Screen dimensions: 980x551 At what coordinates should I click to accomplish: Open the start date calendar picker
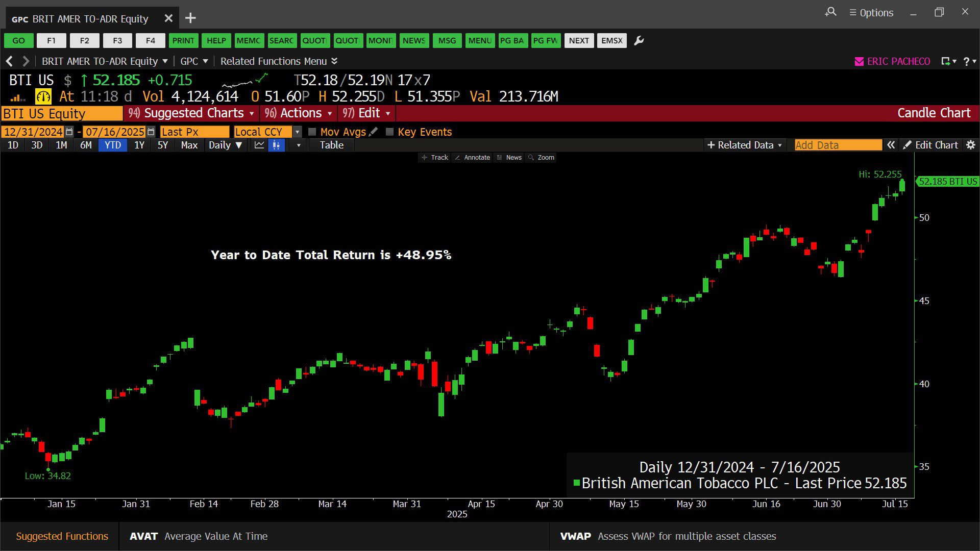coord(69,132)
